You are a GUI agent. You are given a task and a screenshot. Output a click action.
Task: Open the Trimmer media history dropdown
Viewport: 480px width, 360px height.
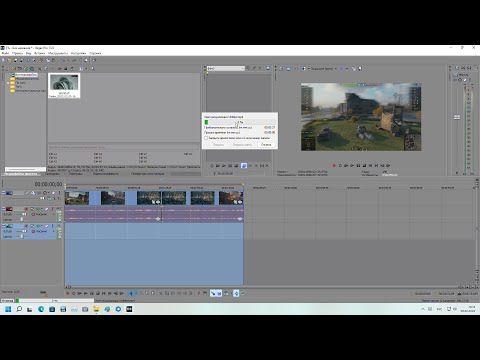coord(226,68)
